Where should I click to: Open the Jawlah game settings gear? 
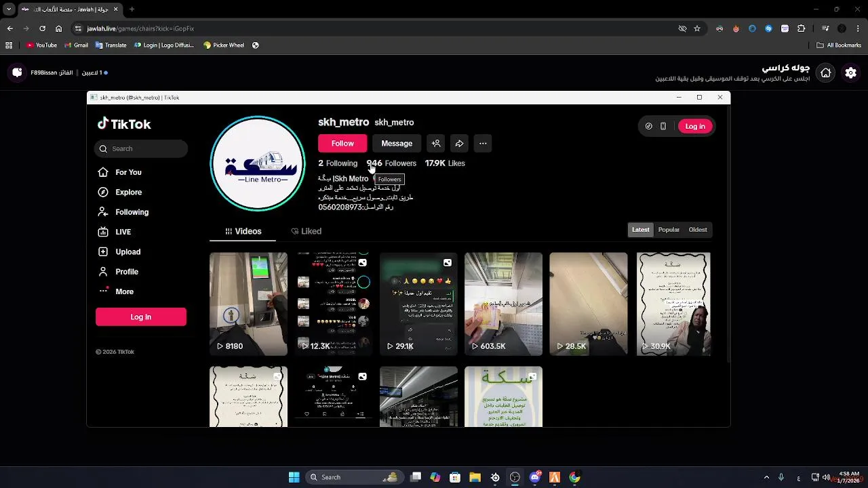(x=851, y=73)
